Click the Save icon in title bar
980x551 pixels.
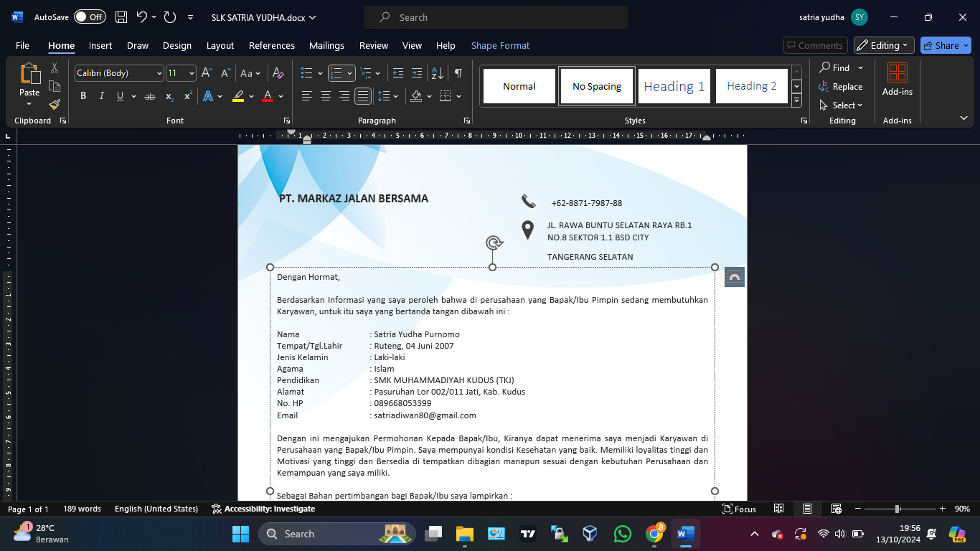point(121,17)
